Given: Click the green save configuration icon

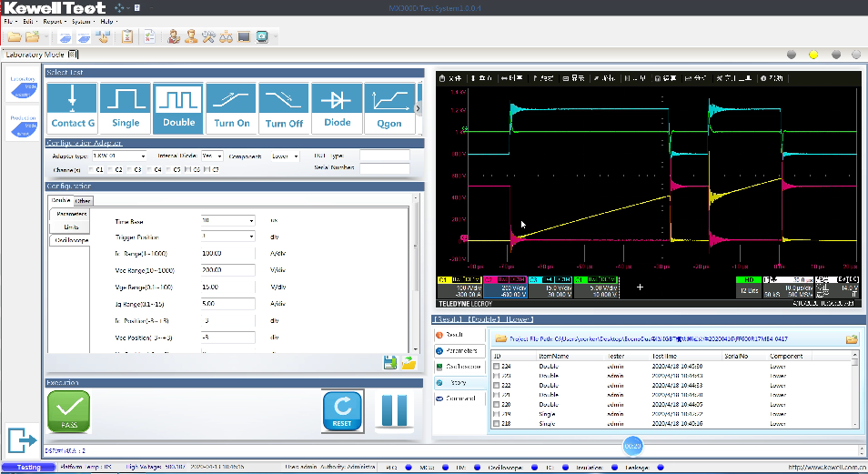Looking at the screenshot, I should (x=390, y=364).
